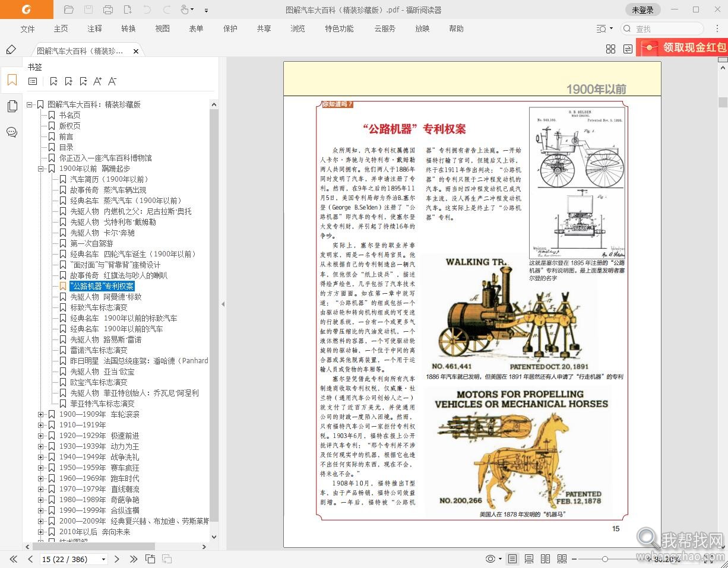Go to first page double-left arrow
This screenshot has height=568, width=728.
13,559
